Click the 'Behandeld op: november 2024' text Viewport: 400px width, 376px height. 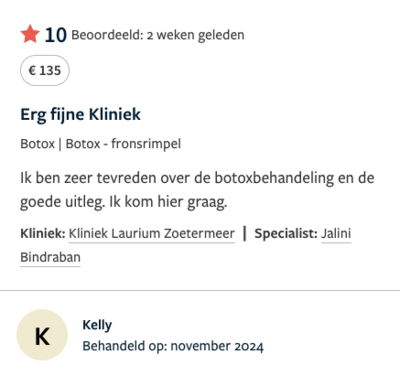pos(173,346)
